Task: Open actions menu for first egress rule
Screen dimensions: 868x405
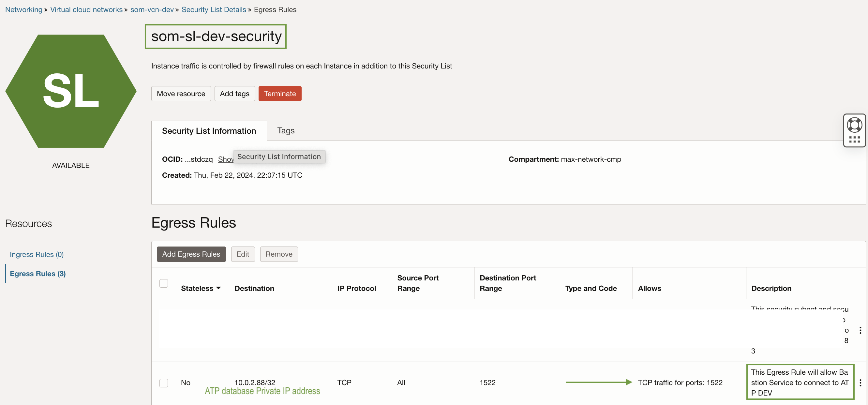Action: coord(860,330)
